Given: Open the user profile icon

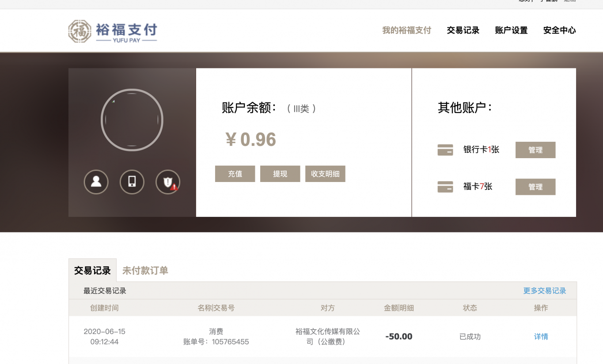Looking at the screenshot, I should click(x=96, y=182).
